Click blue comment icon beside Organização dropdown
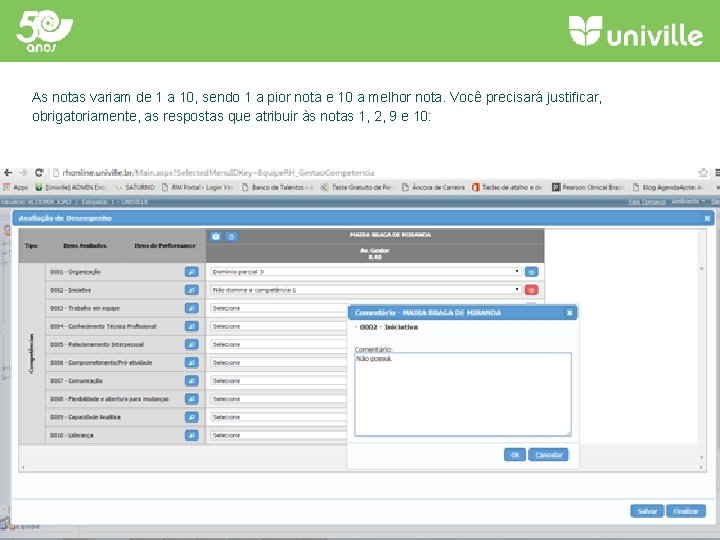The width and height of the screenshot is (720, 540). (532, 272)
